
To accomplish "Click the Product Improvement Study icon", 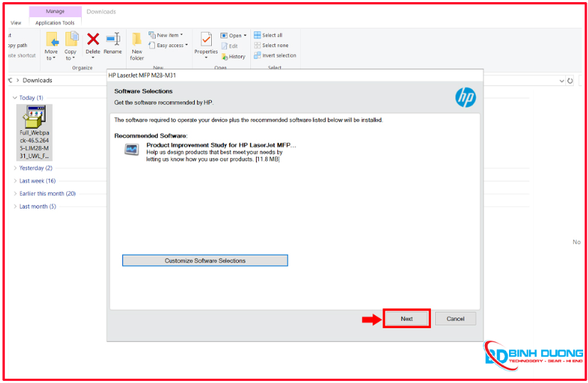I will (x=132, y=149).
